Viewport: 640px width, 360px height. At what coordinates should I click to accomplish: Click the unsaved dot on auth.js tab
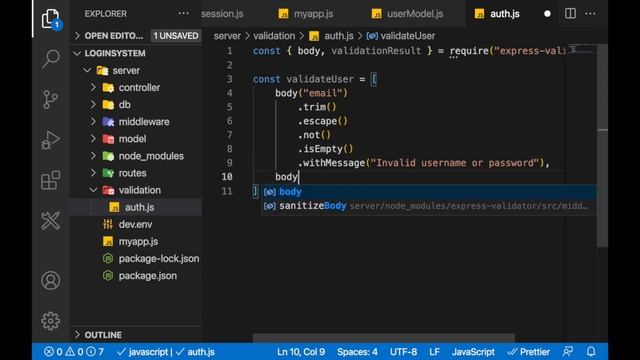(547, 14)
